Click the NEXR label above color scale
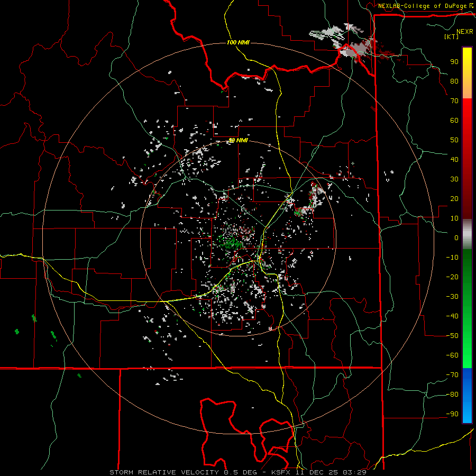Image resolution: width=476 pixels, height=476 pixels. click(464, 32)
